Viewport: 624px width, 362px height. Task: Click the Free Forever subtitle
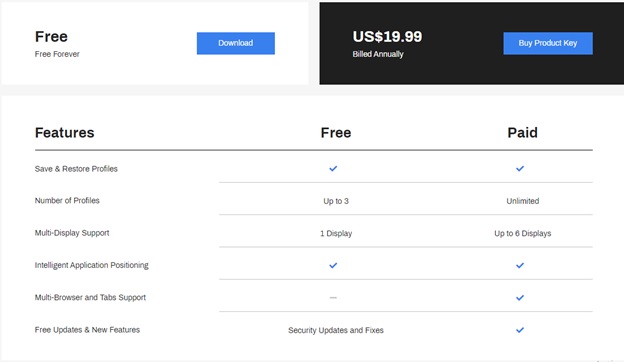pos(57,54)
